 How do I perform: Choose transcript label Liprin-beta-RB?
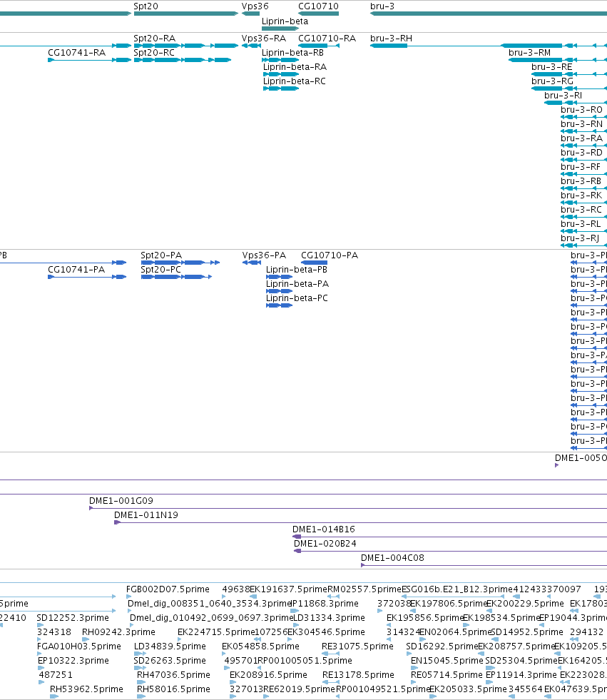[292, 53]
